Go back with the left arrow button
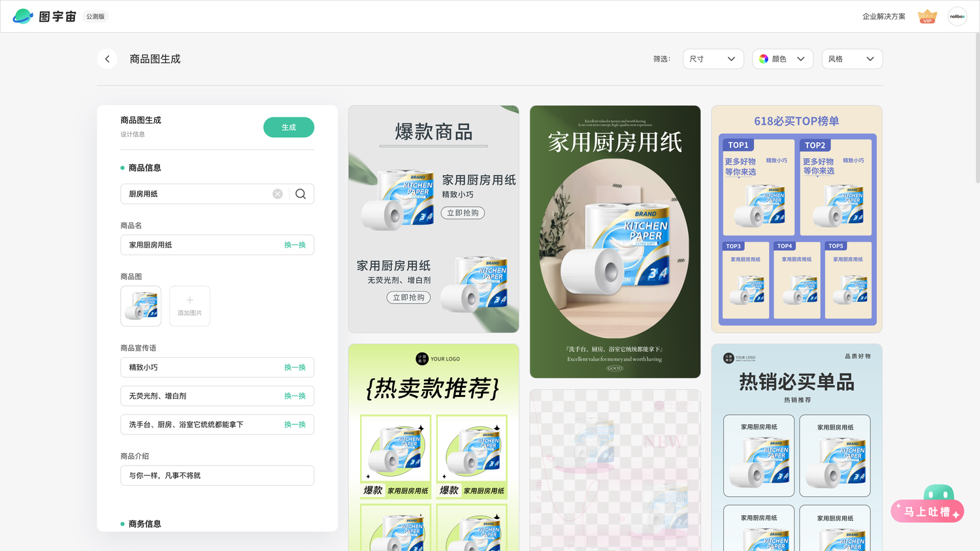The width and height of the screenshot is (980, 551). pos(107,59)
